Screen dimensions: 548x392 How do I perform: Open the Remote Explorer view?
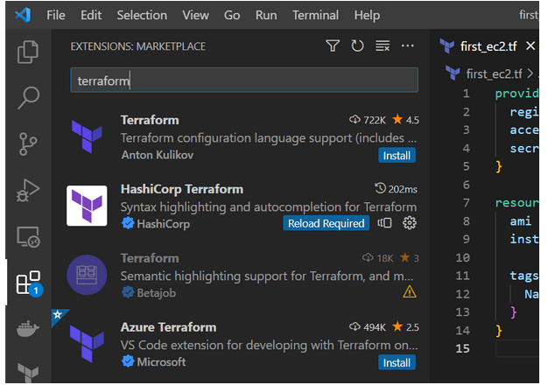pos(28,237)
